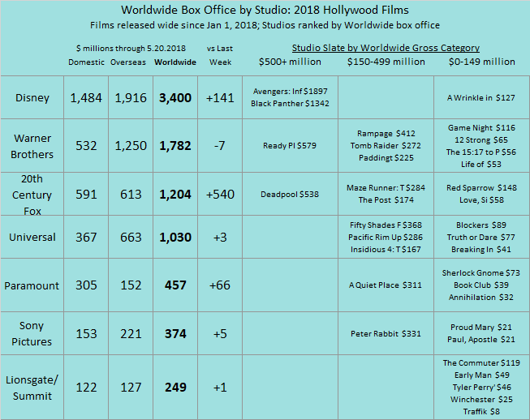The image size is (530, 420).
Task: Select the Universal studio name
Action: click(x=32, y=237)
